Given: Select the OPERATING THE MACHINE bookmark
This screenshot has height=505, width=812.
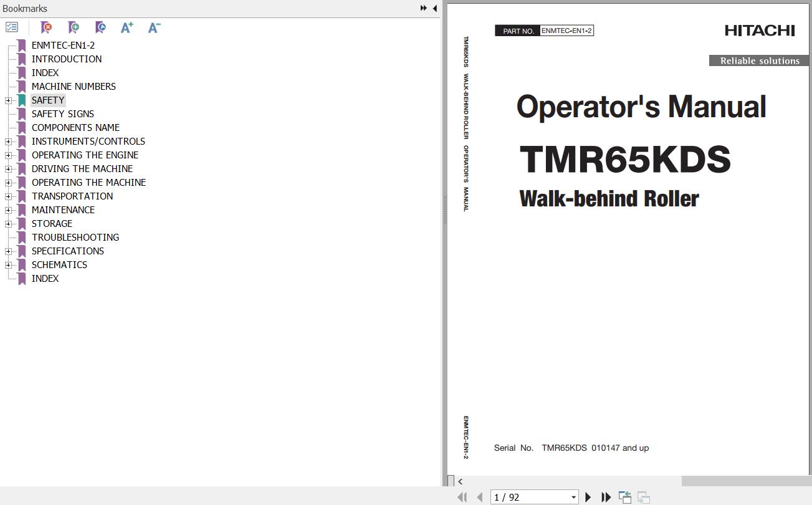Looking at the screenshot, I should pos(88,183).
